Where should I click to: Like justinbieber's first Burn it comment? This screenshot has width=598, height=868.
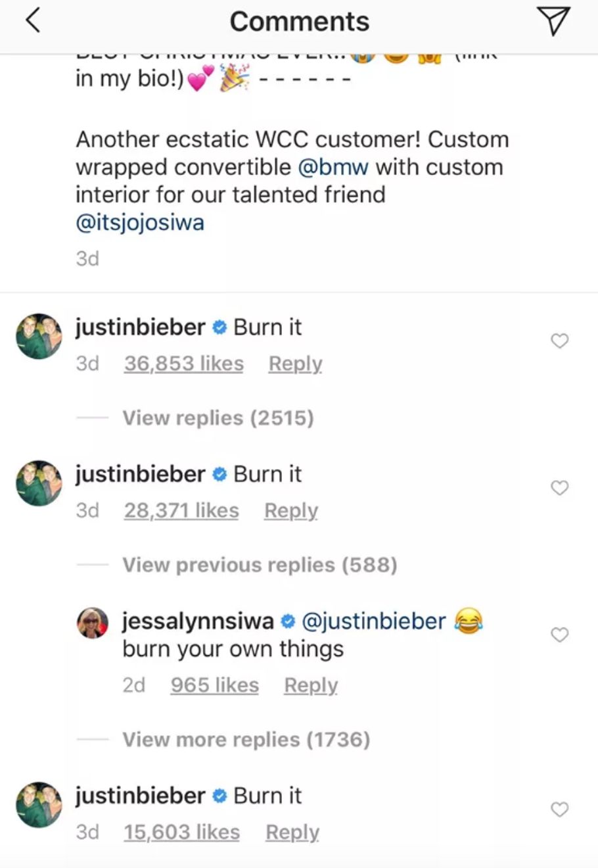tap(559, 341)
